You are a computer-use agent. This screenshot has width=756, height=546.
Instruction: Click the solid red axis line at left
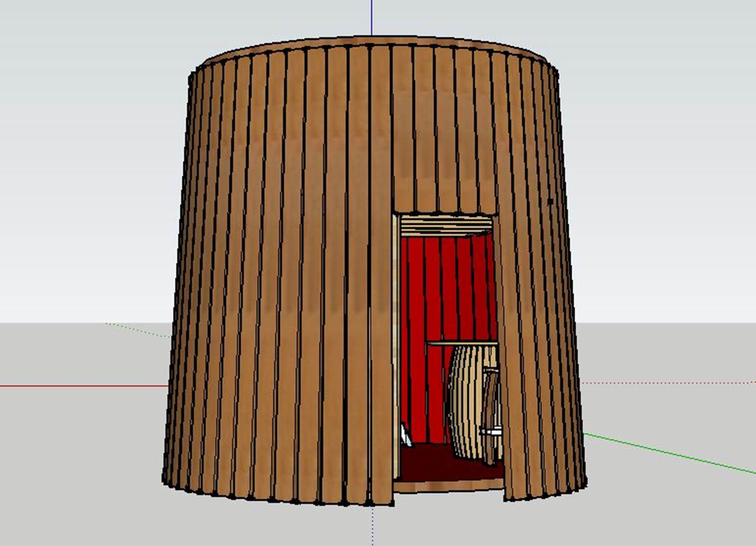click(84, 386)
